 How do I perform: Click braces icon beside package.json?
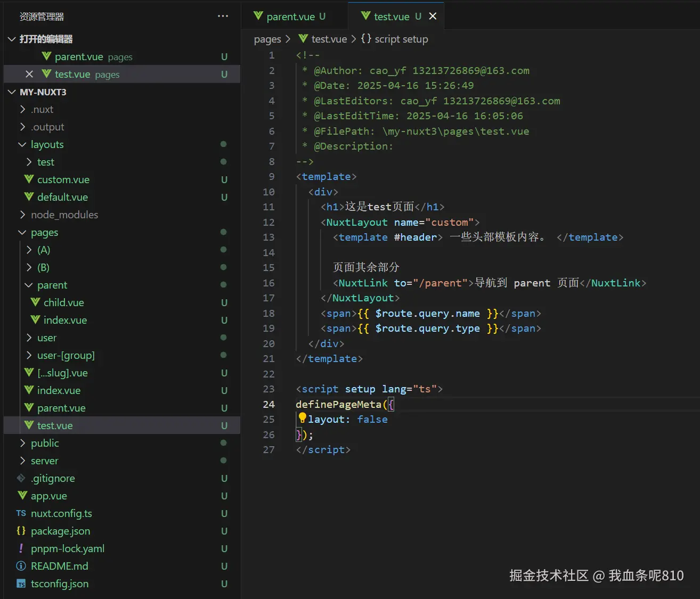(x=21, y=531)
